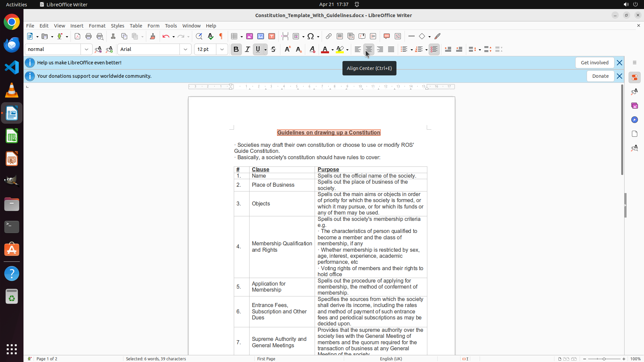The image size is (644, 362).
Task: Expand the paragraph style dropdown
Action: coord(87,49)
